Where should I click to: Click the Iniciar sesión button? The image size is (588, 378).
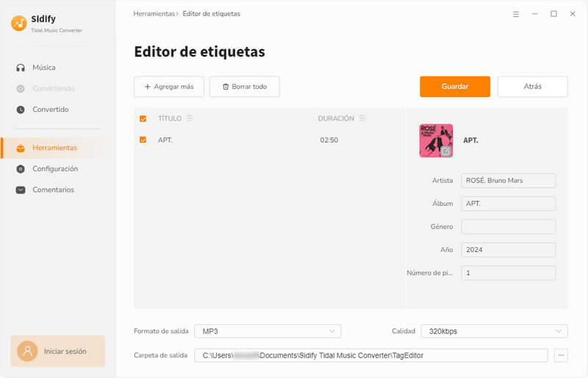click(58, 351)
